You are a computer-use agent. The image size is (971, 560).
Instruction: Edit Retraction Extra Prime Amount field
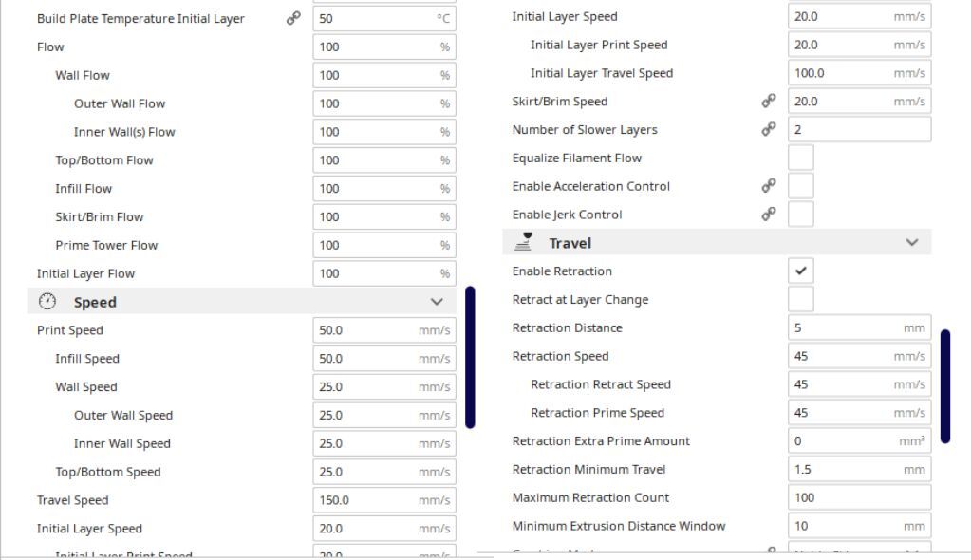click(x=860, y=441)
